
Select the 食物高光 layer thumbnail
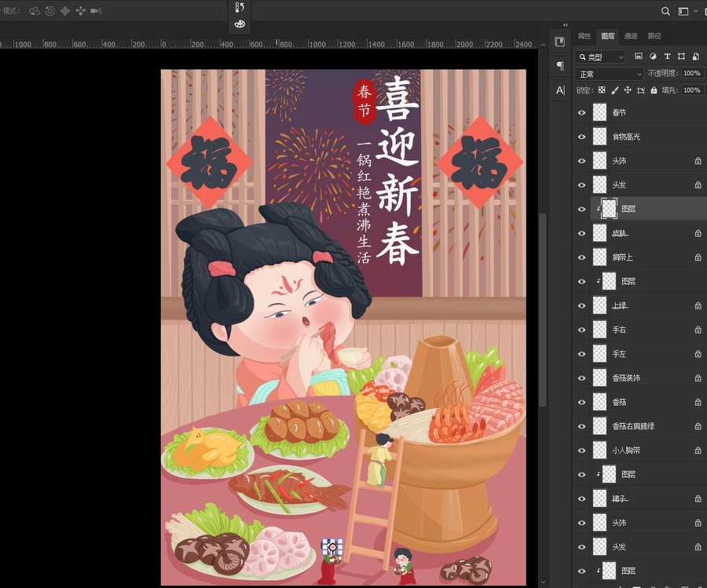[x=599, y=137]
